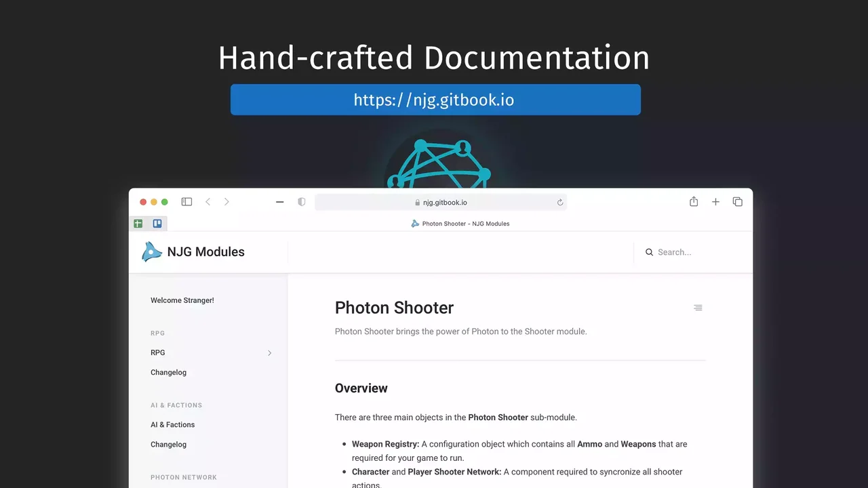
Task: Open Changelog under RPG section
Action: tap(168, 372)
